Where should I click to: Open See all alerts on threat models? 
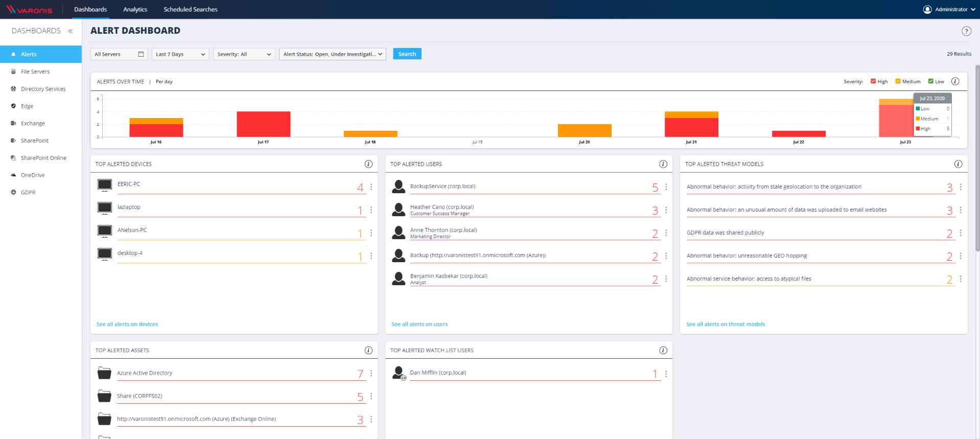point(726,324)
